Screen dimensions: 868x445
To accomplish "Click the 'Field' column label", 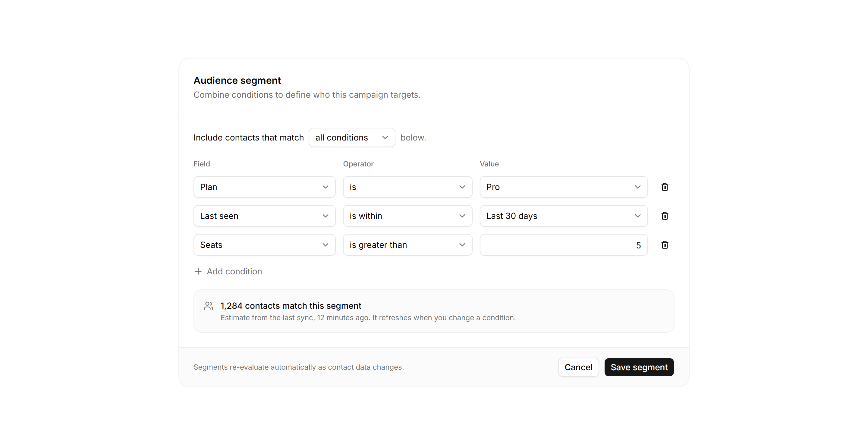I will pos(202,164).
